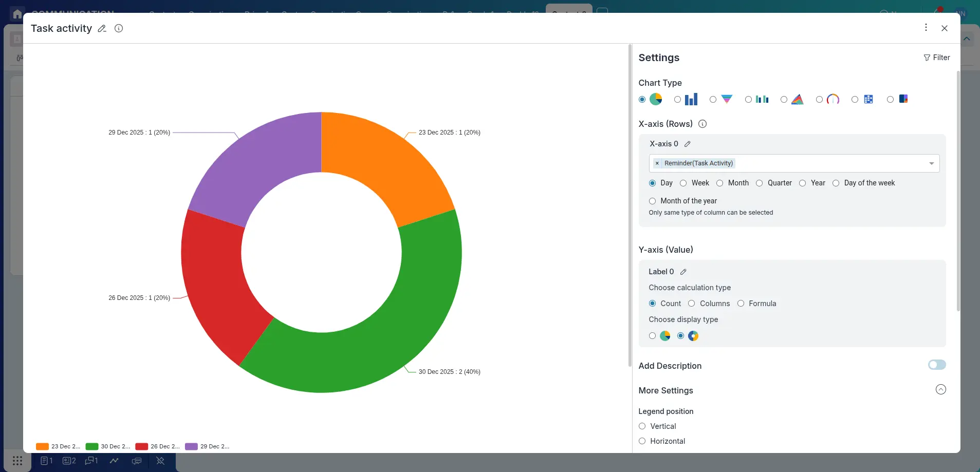Image resolution: width=980 pixels, height=472 pixels.
Task: Click the info icon next to X-axis (Rows)
Action: pyautogui.click(x=702, y=124)
